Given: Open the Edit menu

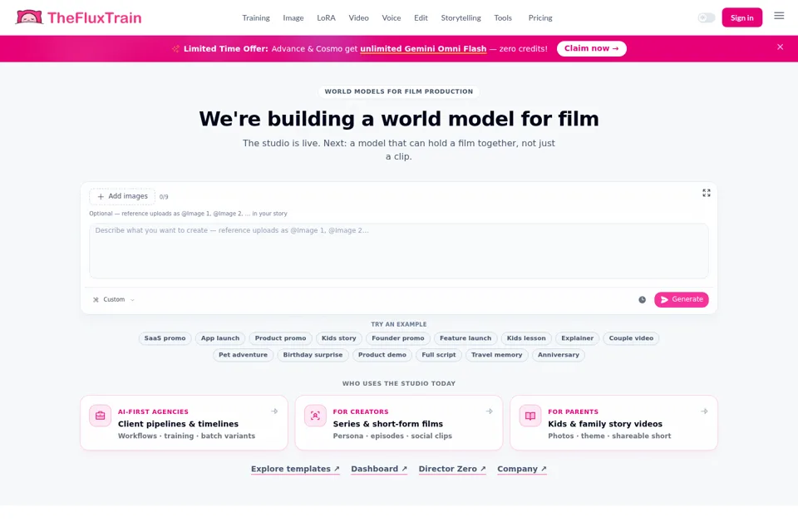Looking at the screenshot, I should (x=421, y=17).
